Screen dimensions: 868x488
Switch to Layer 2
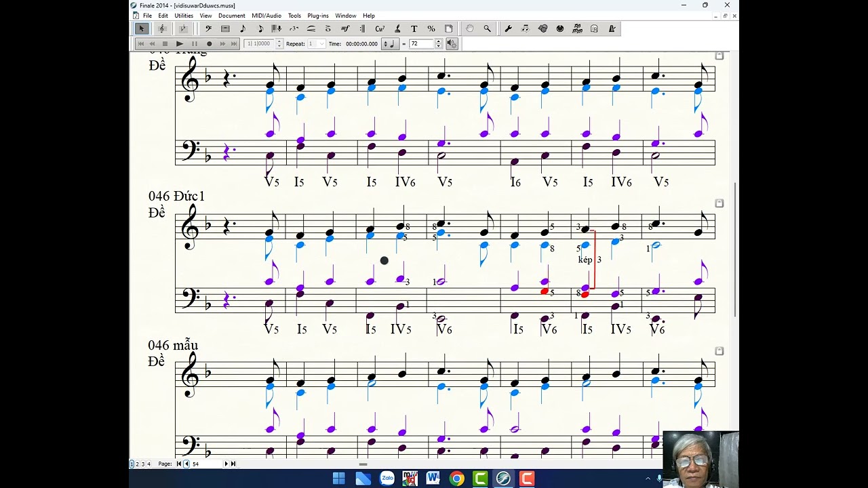coord(137,464)
